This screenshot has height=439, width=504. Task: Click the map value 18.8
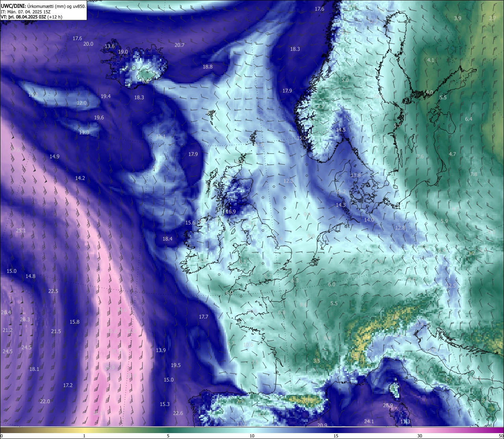(208, 67)
